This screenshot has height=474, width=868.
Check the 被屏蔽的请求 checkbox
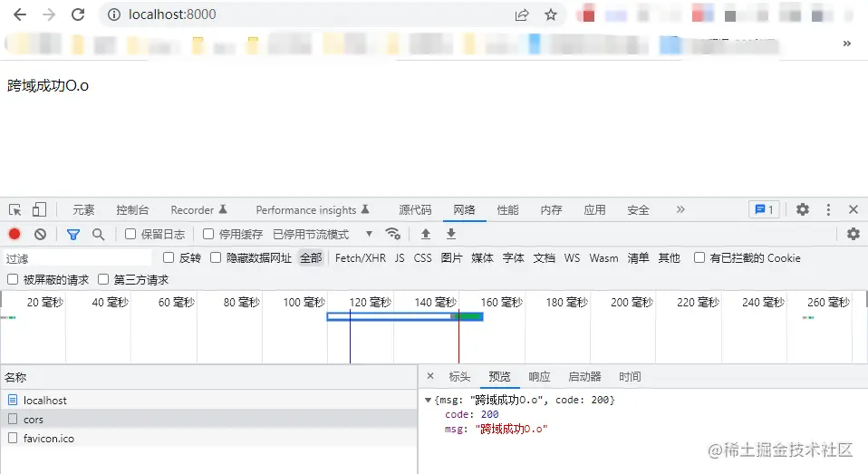(x=12, y=279)
